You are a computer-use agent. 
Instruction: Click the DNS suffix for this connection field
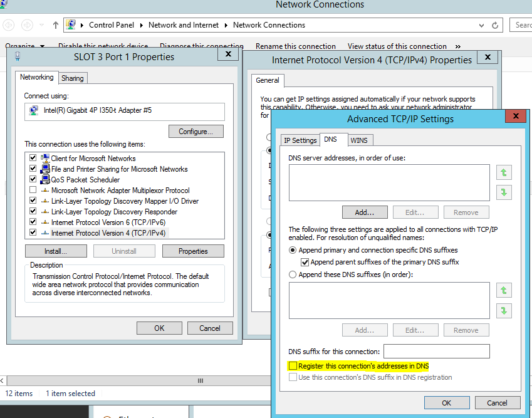[436, 351]
